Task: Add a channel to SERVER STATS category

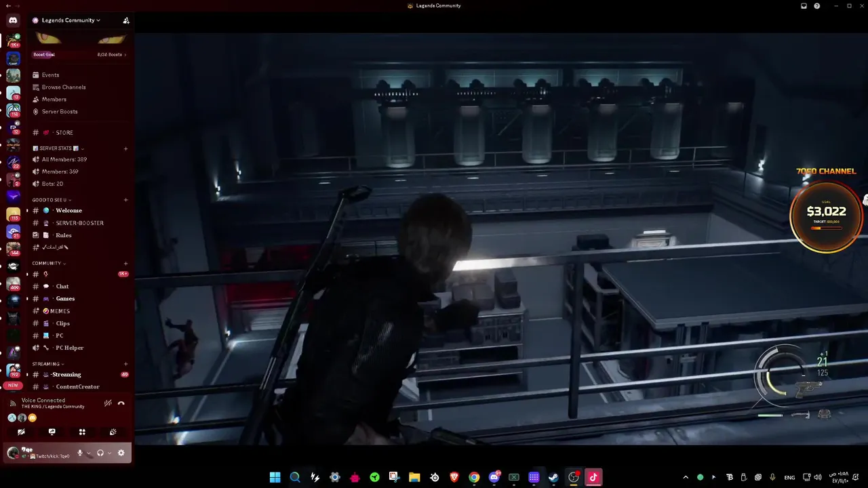Action: [125, 148]
